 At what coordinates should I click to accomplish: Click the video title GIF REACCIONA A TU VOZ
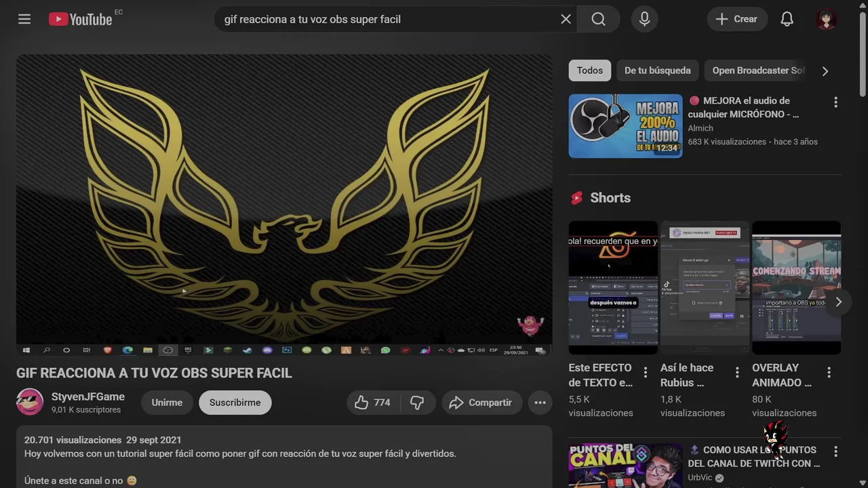154,373
